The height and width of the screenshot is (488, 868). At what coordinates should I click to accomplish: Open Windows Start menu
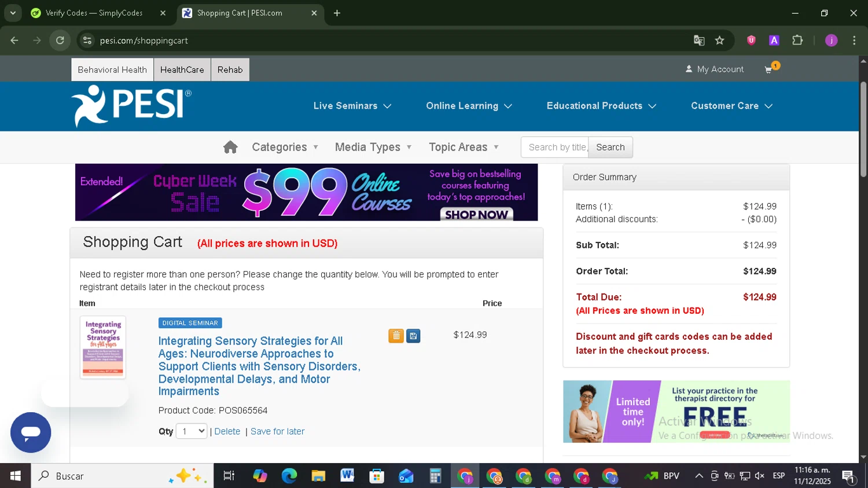(x=16, y=476)
